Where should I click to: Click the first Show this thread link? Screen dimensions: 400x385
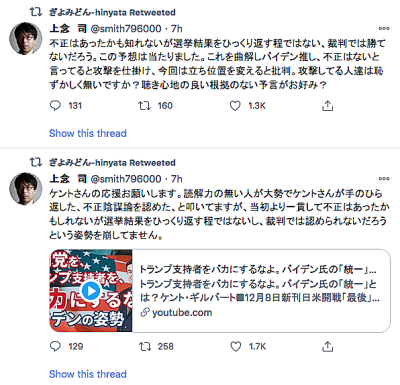pos(88,133)
